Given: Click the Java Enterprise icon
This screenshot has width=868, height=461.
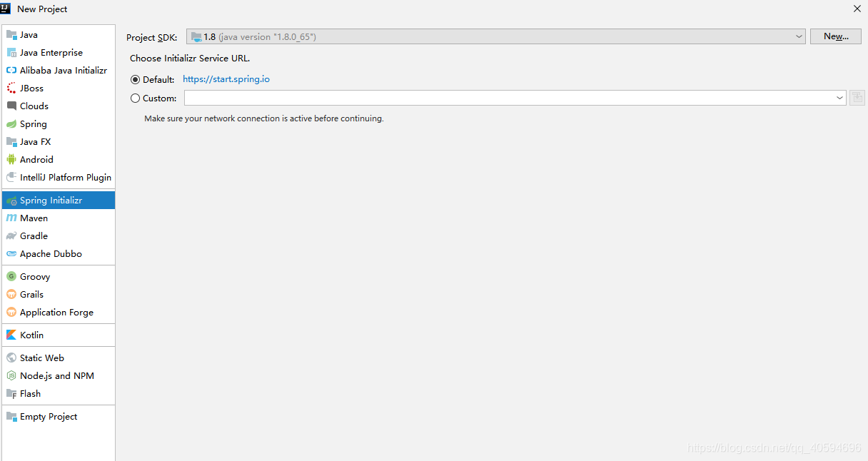Looking at the screenshot, I should pyautogui.click(x=11, y=52).
